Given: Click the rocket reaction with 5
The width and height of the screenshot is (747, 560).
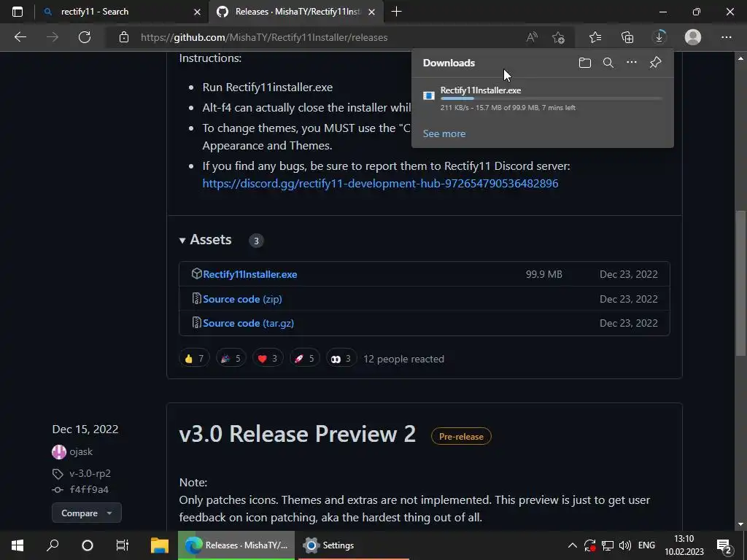Looking at the screenshot, I should click(x=304, y=358).
